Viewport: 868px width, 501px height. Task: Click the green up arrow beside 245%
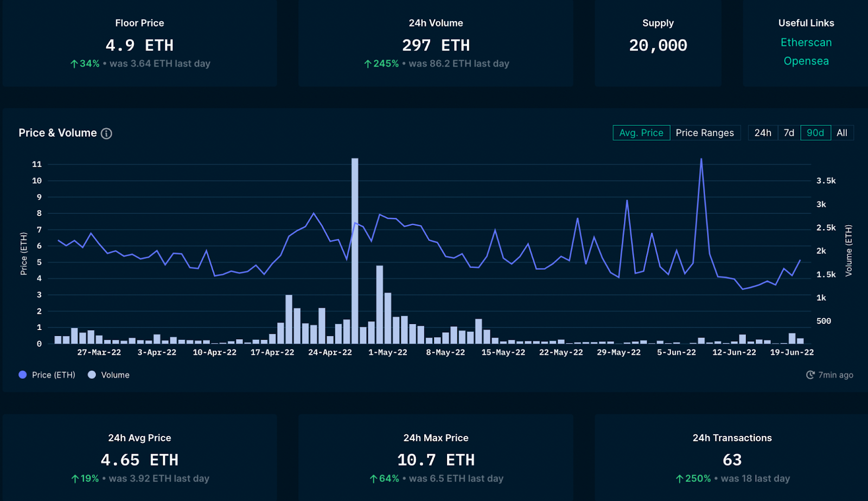click(x=368, y=64)
